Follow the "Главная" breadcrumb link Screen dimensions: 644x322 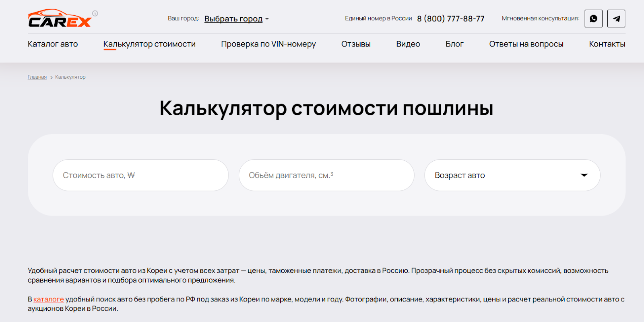[37, 77]
